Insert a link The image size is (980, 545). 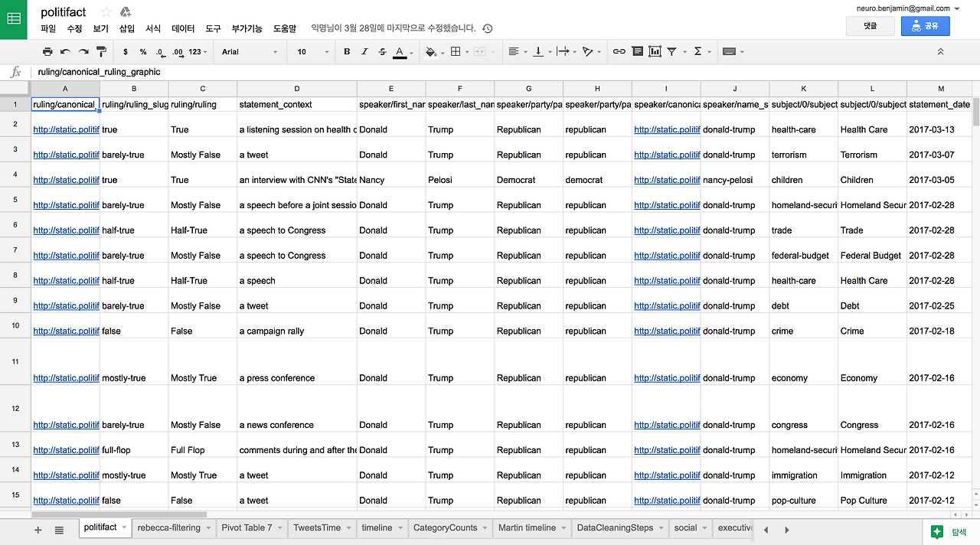[x=619, y=51]
